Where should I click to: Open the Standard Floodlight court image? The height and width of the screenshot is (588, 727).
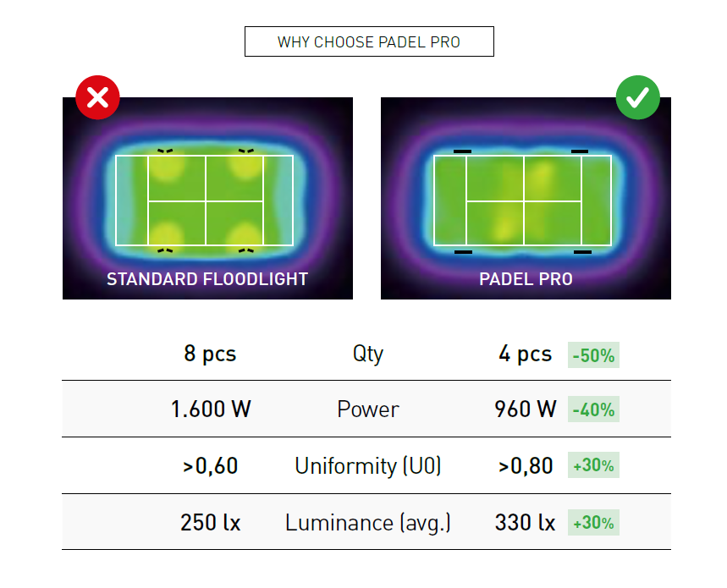tap(207, 200)
